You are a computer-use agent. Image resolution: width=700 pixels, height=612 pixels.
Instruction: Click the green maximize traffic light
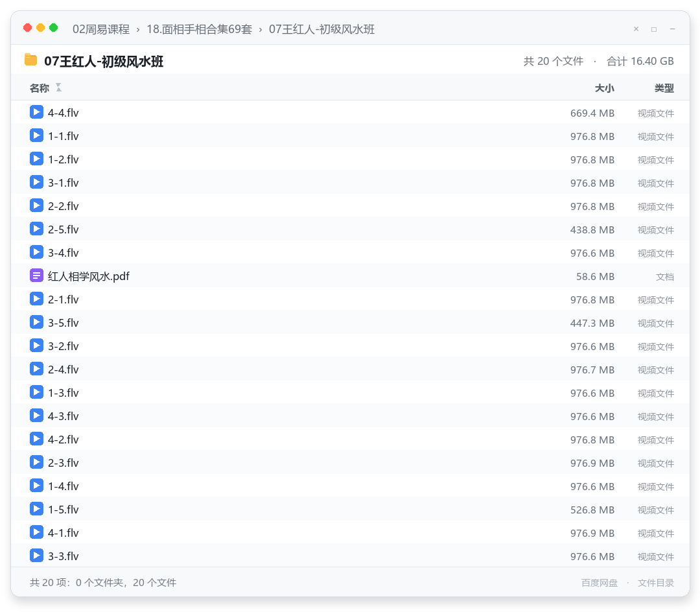pyautogui.click(x=54, y=28)
